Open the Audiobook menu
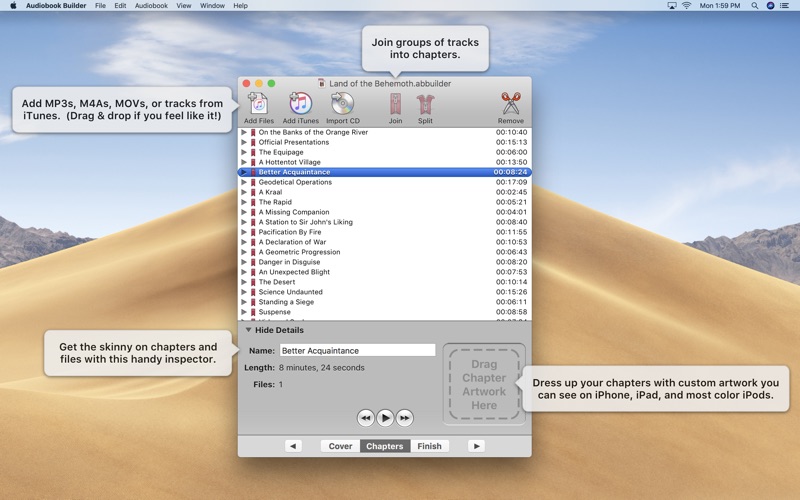 151,6
